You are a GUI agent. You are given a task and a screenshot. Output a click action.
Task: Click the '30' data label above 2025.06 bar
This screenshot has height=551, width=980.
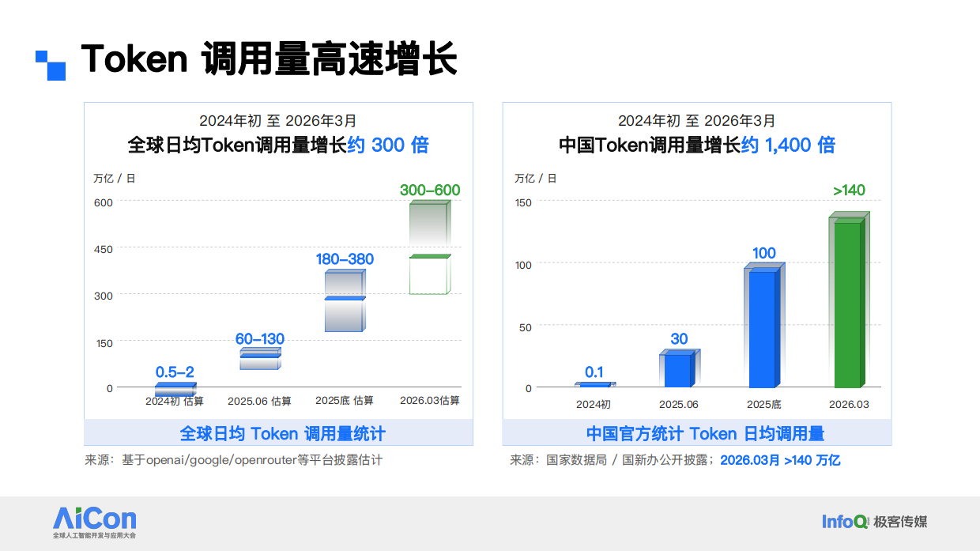point(679,339)
